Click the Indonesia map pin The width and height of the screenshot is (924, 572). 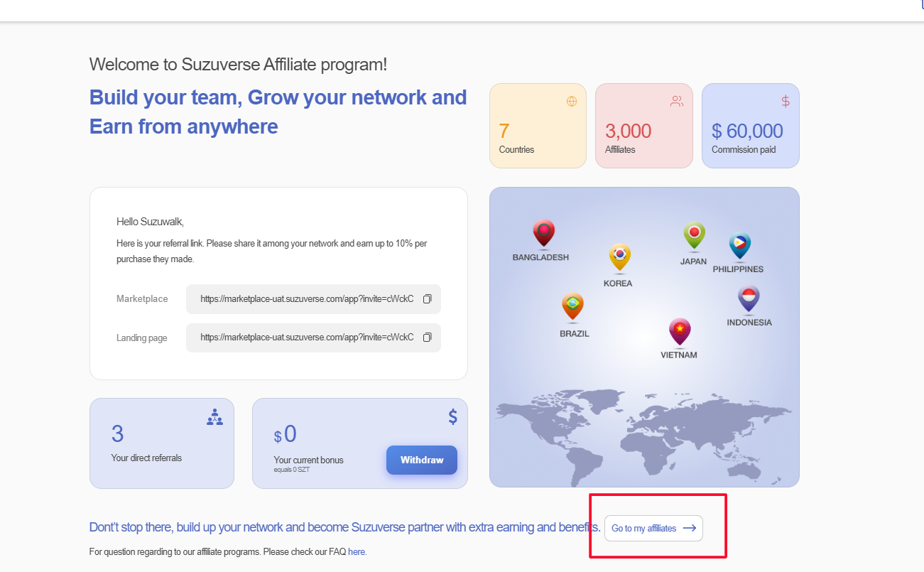click(749, 299)
